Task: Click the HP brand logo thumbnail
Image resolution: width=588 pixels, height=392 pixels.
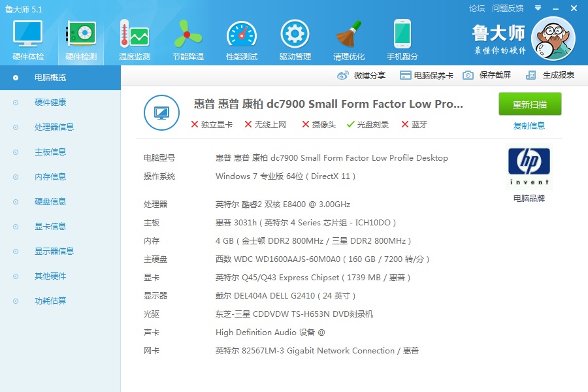Action: tap(529, 167)
